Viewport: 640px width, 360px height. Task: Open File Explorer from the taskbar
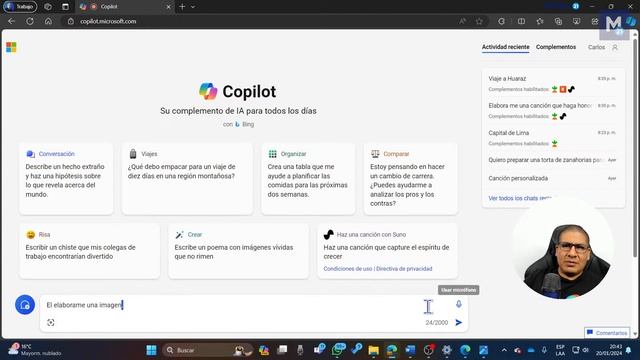tap(373, 350)
